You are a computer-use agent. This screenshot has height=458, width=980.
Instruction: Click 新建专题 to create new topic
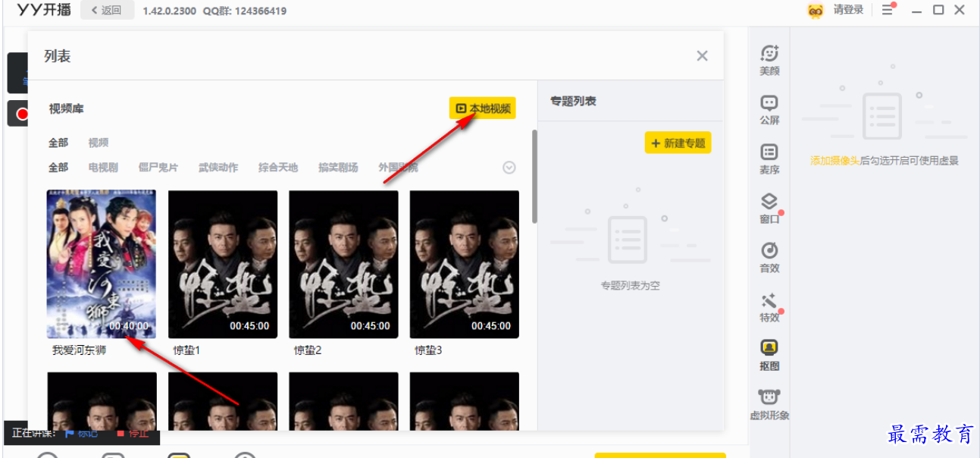(678, 143)
